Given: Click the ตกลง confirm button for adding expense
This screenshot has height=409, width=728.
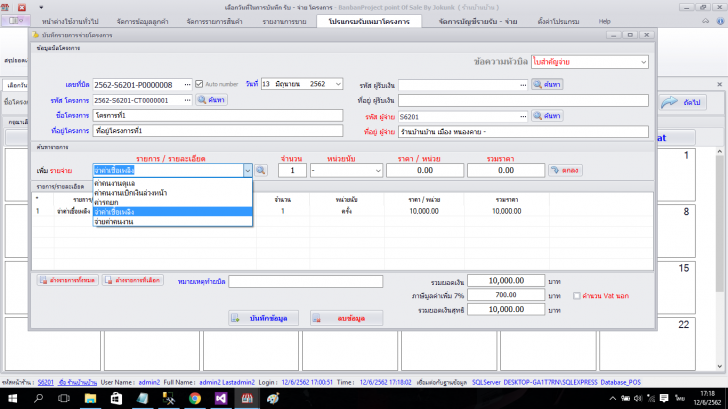Looking at the screenshot, I should tap(565, 170).
